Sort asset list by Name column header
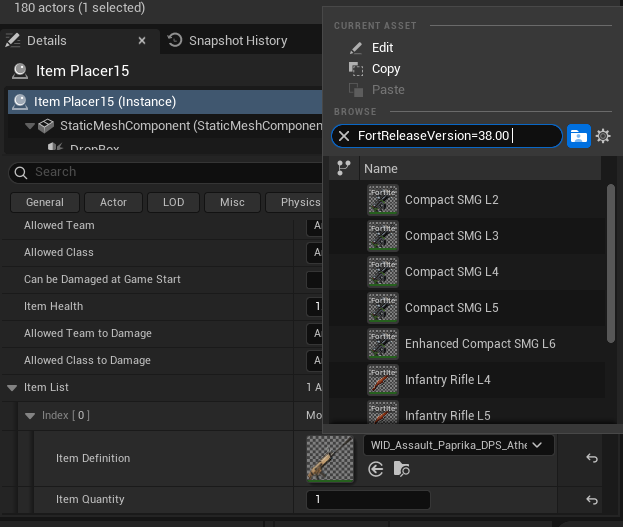 click(x=480, y=169)
